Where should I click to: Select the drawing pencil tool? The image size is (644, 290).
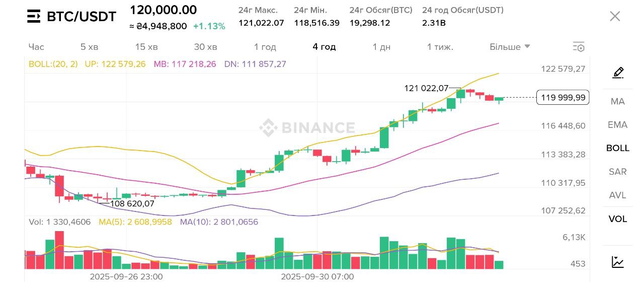tap(618, 73)
